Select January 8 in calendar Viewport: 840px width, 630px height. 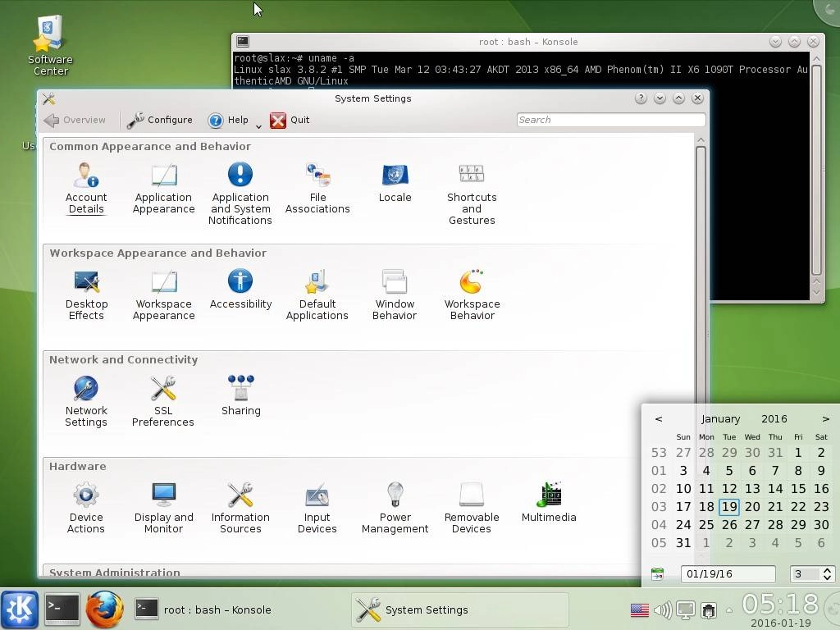(x=798, y=470)
